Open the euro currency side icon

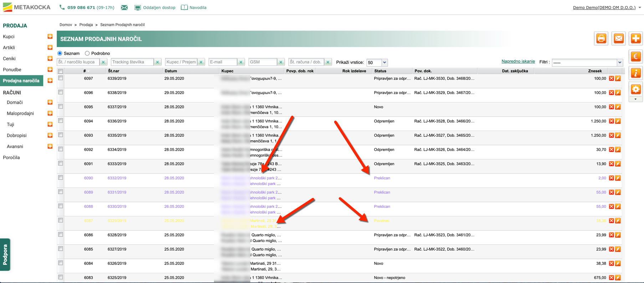coord(636,57)
